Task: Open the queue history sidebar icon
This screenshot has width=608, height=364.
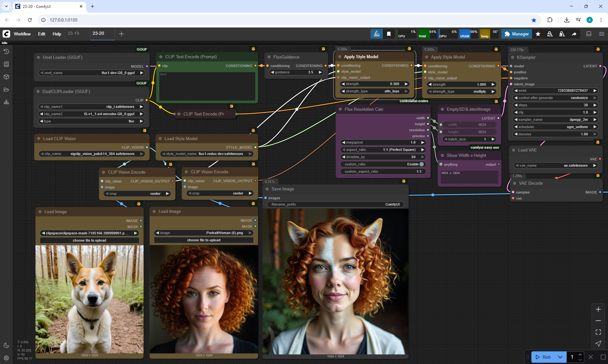Action: pos(6,52)
